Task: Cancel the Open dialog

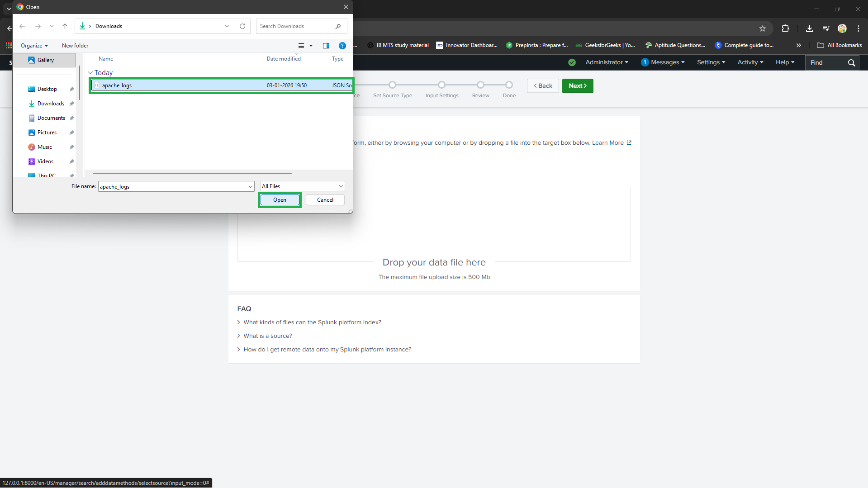Action: coord(325,200)
